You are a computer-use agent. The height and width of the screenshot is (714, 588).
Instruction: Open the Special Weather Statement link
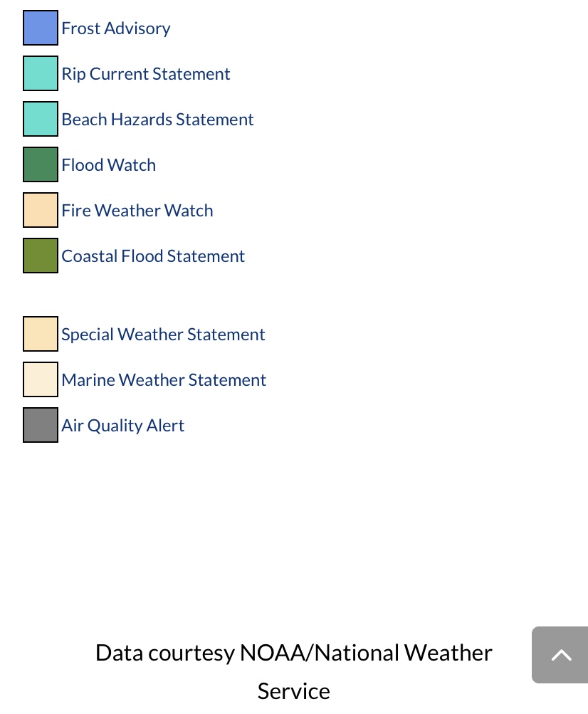pyautogui.click(x=163, y=335)
